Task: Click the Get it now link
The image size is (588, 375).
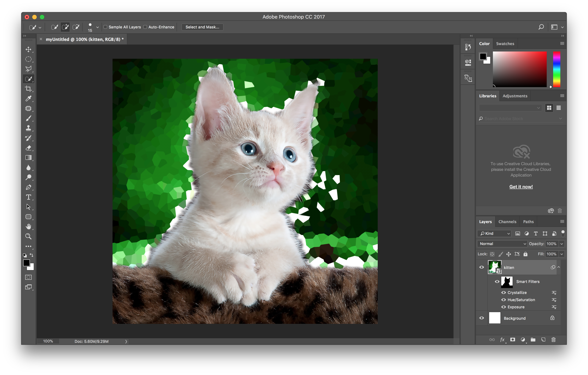Action: point(521,187)
